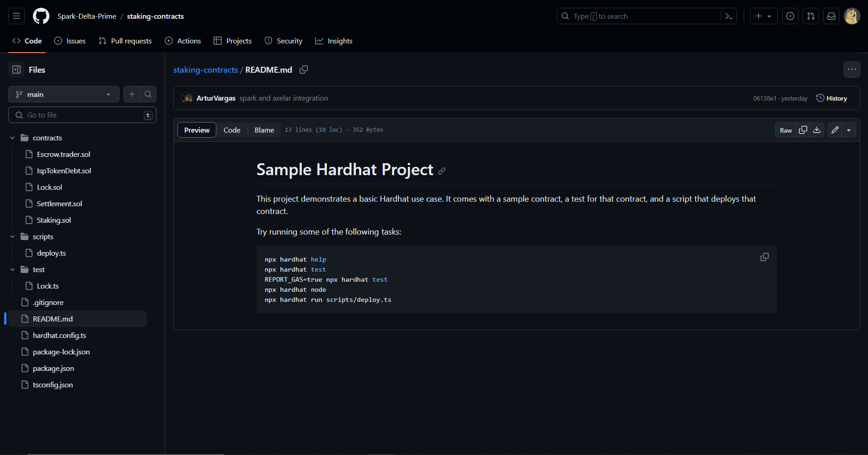This screenshot has width=868, height=455.
Task: Focus the Go to file search field
Action: [x=82, y=115]
